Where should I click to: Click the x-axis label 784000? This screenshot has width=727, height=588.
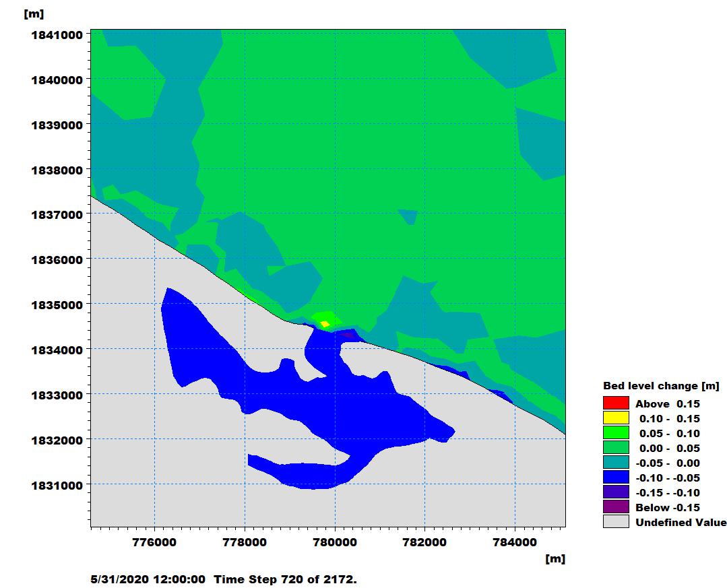[x=515, y=542]
